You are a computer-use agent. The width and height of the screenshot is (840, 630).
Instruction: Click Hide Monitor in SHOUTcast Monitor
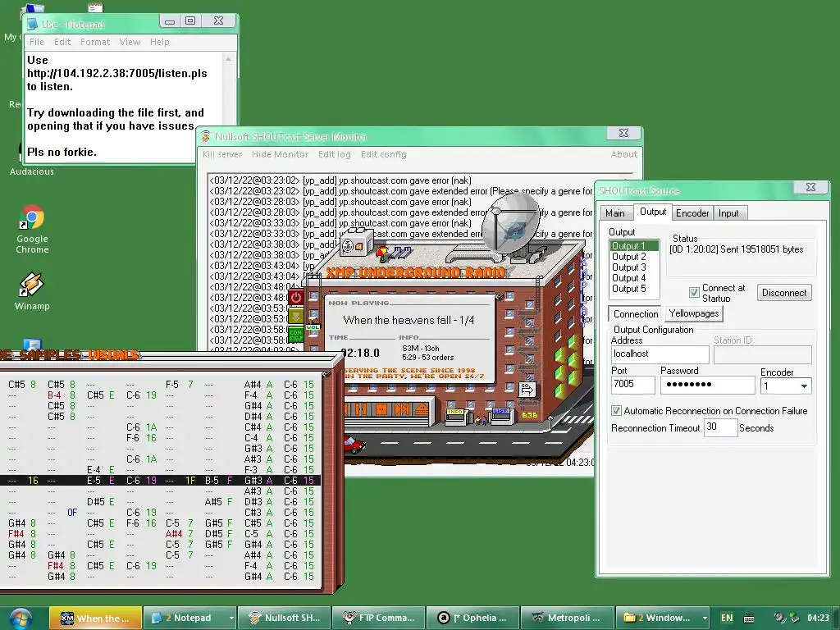click(281, 154)
